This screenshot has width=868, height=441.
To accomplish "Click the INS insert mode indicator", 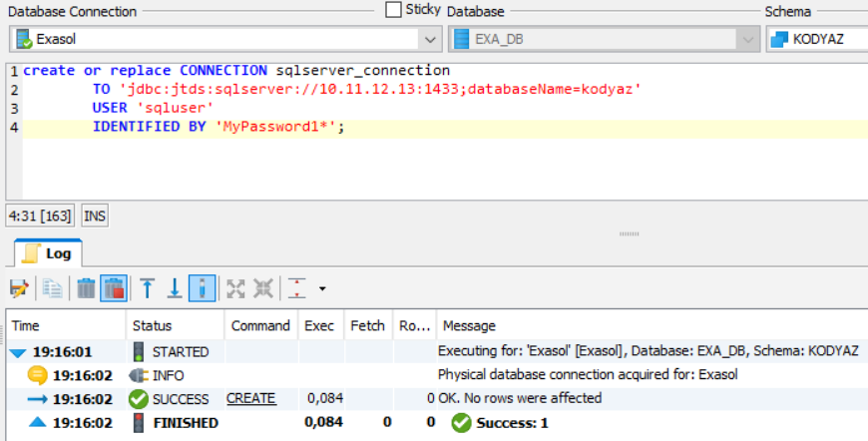I will (95, 216).
